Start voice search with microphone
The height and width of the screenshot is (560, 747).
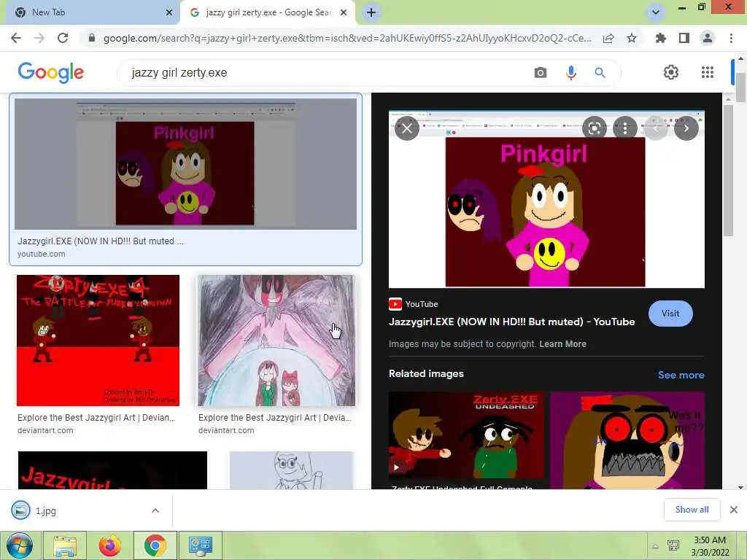[570, 72]
